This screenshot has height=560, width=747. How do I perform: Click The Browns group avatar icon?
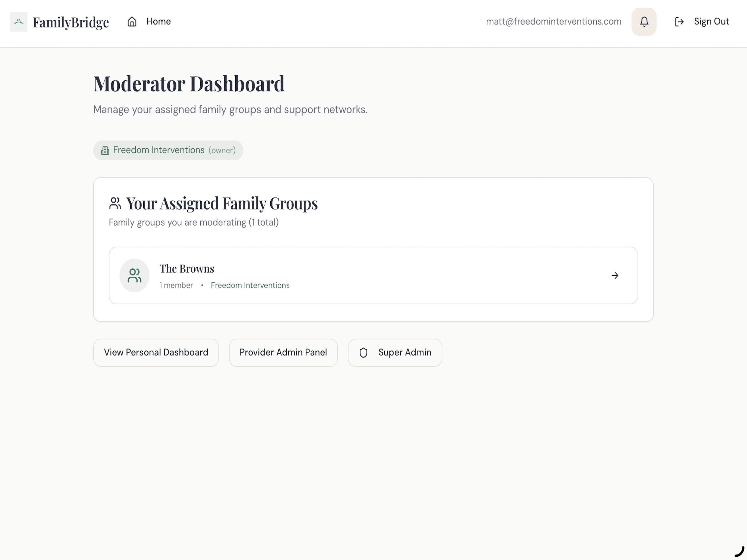click(x=134, y=275)
